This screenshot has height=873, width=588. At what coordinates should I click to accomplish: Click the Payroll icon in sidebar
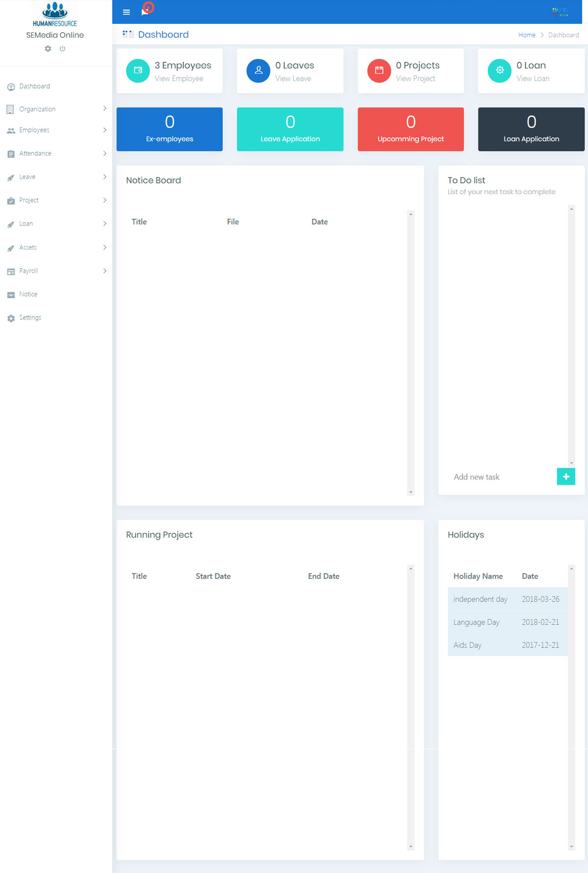tap(11, 271)
